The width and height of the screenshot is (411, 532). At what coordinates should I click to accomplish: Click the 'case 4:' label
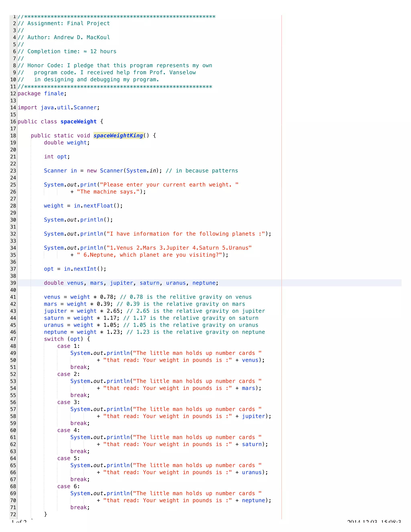(68, 430)
